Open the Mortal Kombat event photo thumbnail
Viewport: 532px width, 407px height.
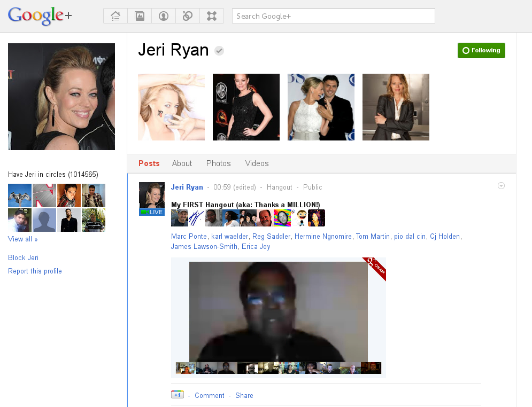[246, 107]
